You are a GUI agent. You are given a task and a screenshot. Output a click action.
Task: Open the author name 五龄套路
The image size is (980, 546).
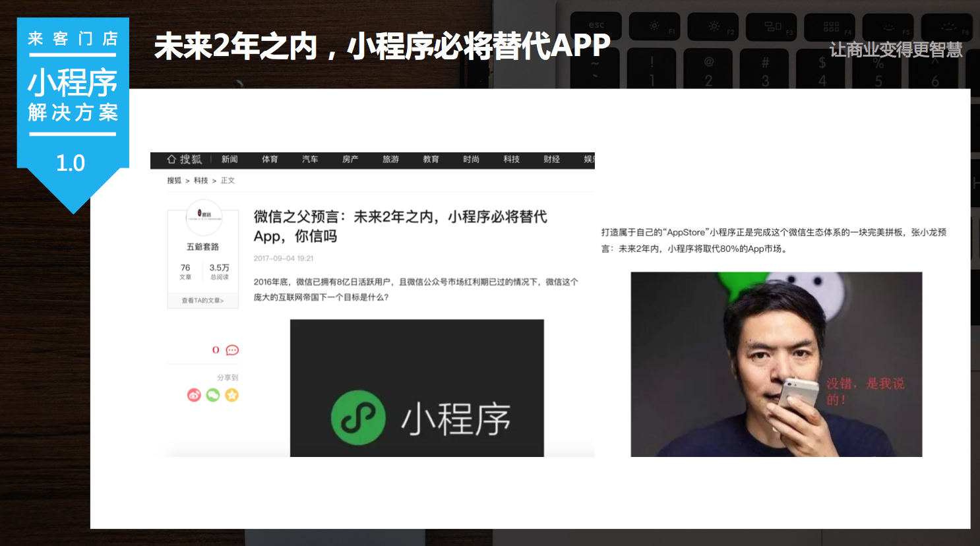202,247
